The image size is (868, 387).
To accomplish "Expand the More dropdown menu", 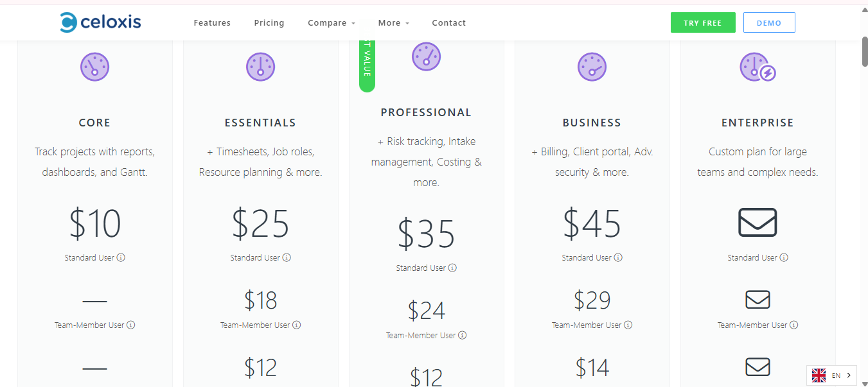I will (x=393, y=23).
